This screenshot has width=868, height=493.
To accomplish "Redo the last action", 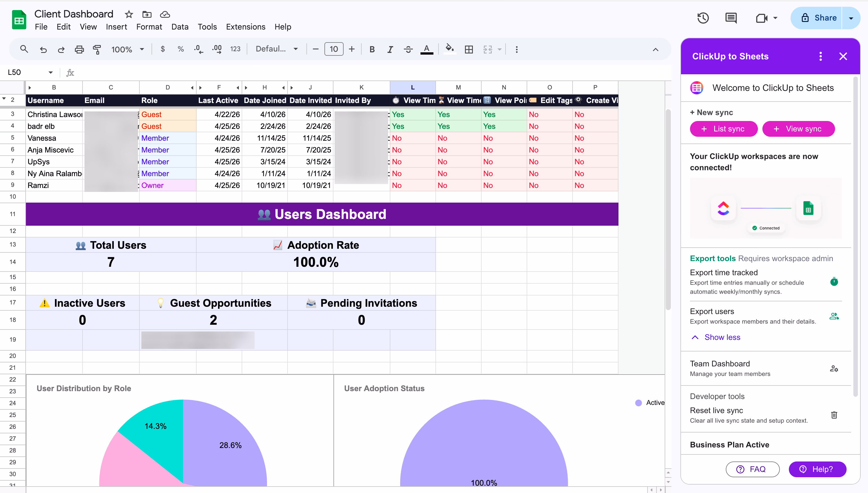I will [61, 50].
